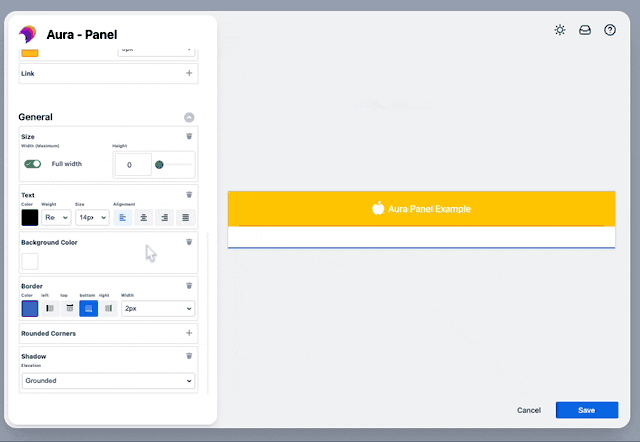Toggle the top border
Viewport: 640px width, 442px height.
click(70, 309)
